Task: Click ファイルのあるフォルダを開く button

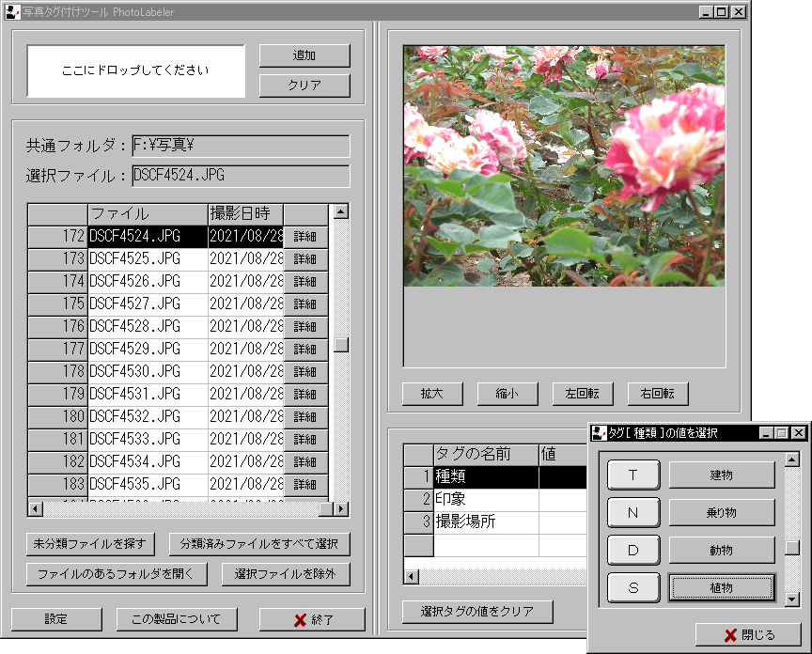Action: point(117,574)
